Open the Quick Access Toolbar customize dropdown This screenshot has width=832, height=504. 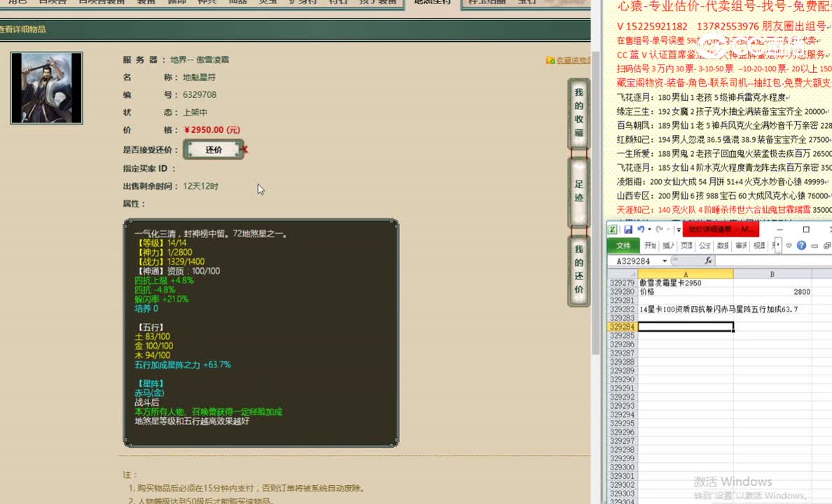point(678,229)
